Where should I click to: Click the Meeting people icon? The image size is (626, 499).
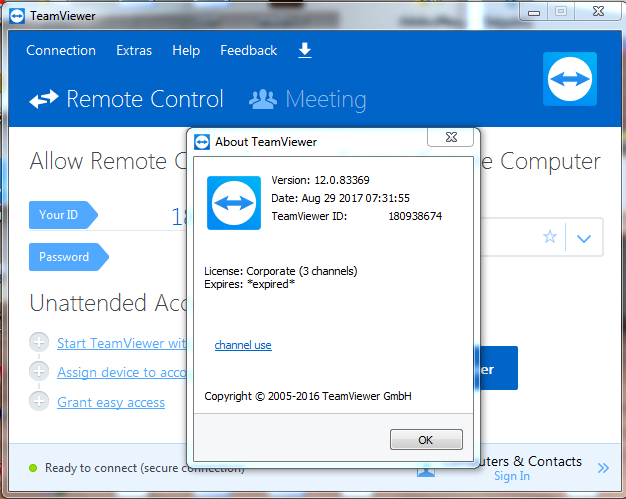[x=263, y=99]
